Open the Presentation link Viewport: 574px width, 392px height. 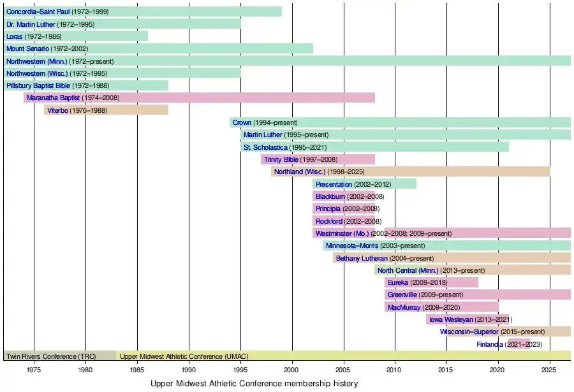(334, 184)
